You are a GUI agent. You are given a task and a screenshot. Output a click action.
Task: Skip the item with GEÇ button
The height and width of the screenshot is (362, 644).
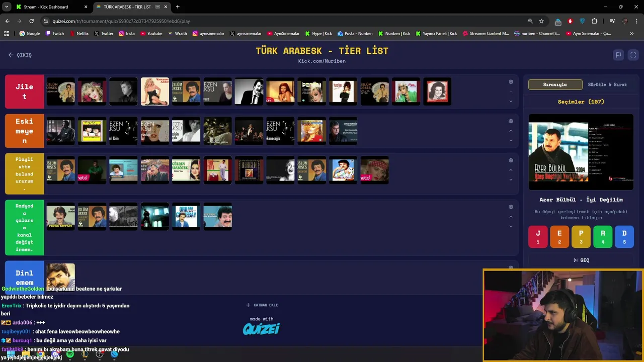click(x=581, y=260)
